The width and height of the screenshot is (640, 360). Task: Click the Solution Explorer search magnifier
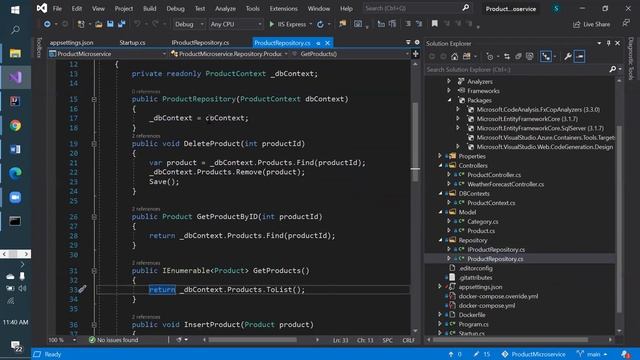[613, 69]
